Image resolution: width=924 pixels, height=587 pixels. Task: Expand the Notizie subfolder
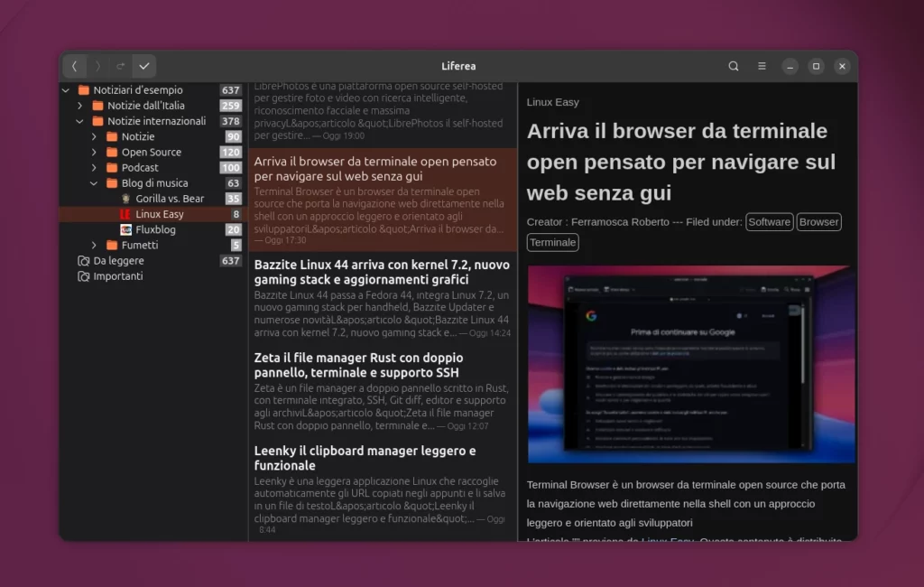click(94, 136)
